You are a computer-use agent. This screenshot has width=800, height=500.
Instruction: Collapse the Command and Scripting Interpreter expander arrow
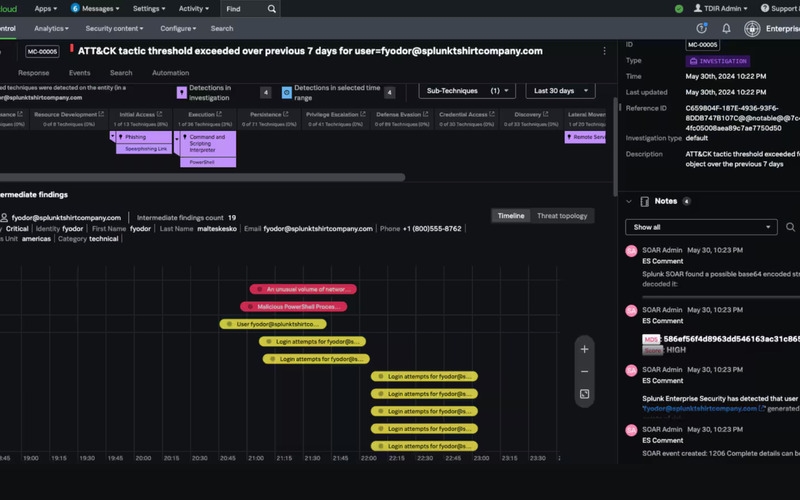point(177,138)
